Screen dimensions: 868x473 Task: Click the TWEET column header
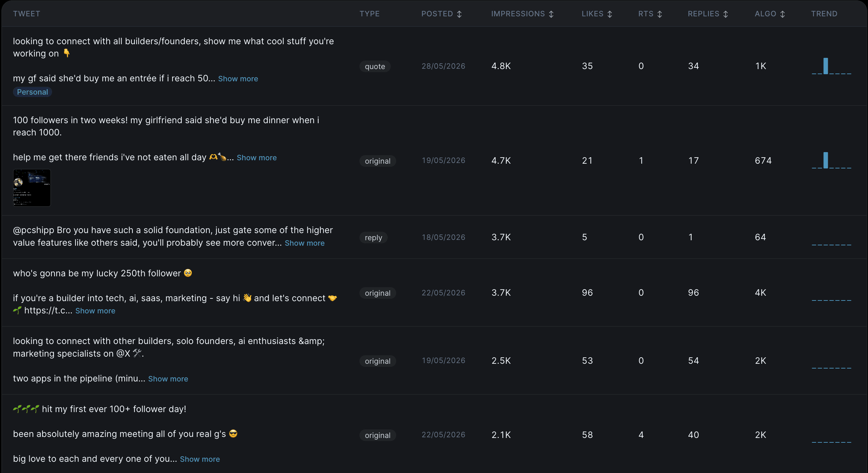pos(27,14)
